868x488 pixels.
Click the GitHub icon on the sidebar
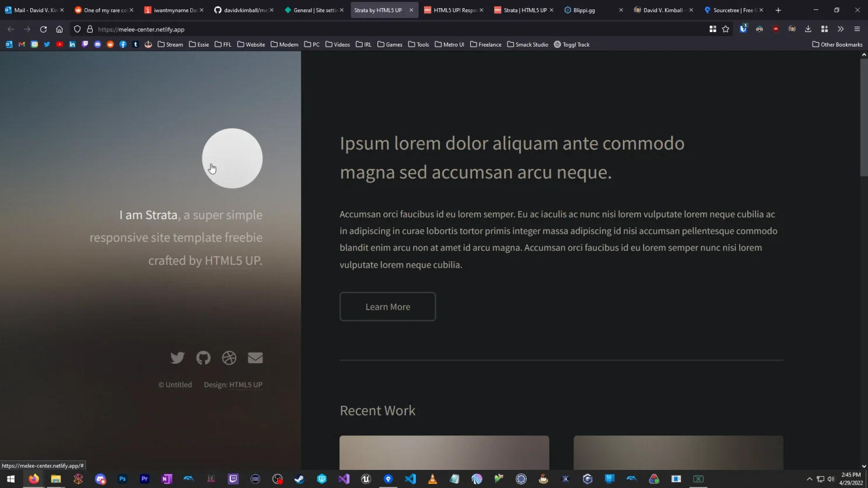coord(203,357)
